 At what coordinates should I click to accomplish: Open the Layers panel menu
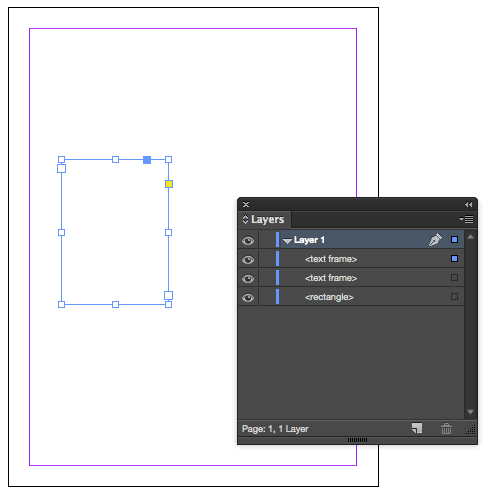pos(466,219)
